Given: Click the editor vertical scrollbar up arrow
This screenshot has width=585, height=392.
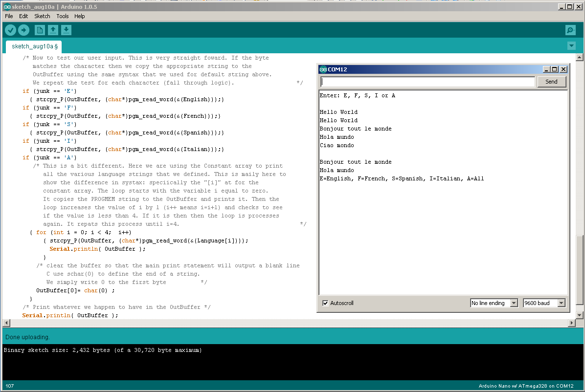Looking at the screenshot, I should click(x=580, y=57).
